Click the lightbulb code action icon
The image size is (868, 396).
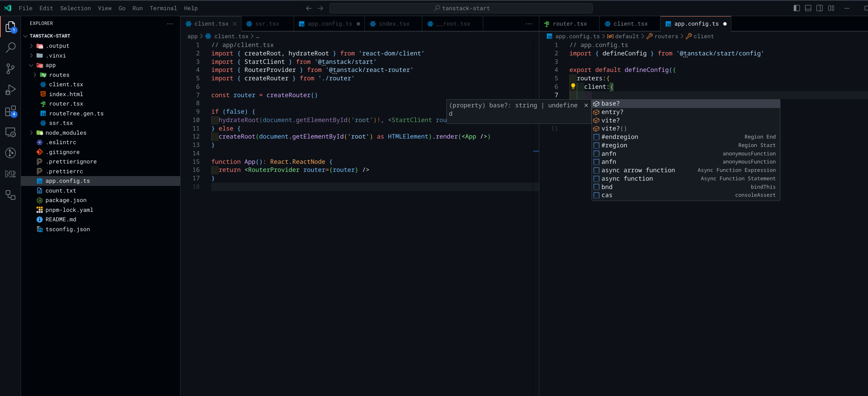(573, 86)
